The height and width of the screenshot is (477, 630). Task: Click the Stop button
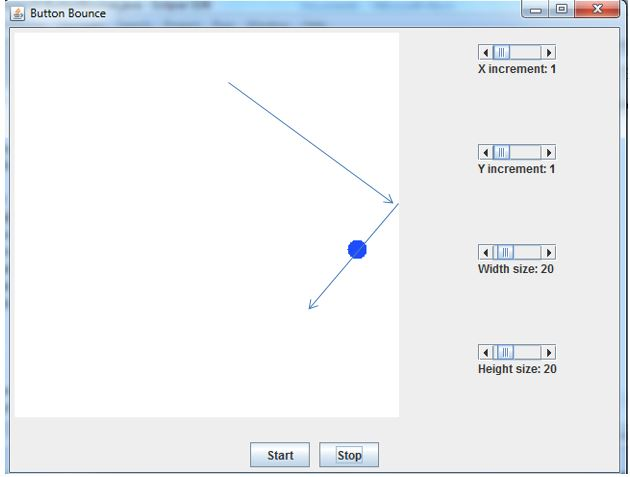349,454
